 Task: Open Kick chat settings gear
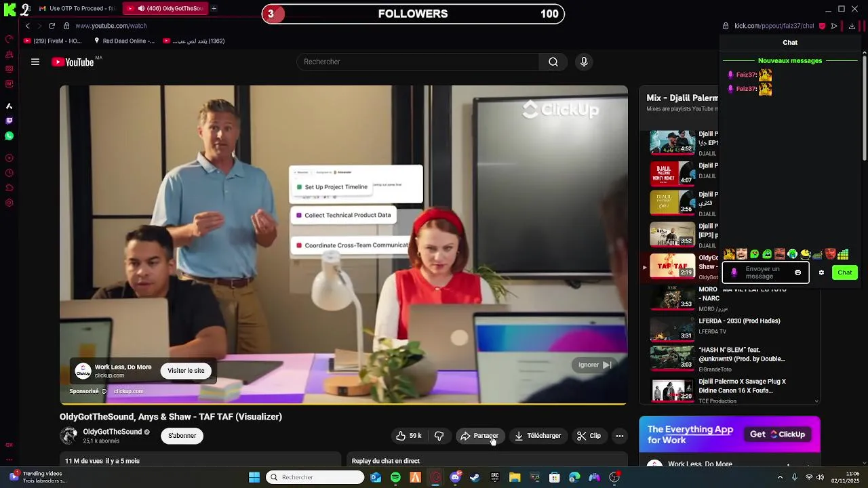[x=821, y=272]
